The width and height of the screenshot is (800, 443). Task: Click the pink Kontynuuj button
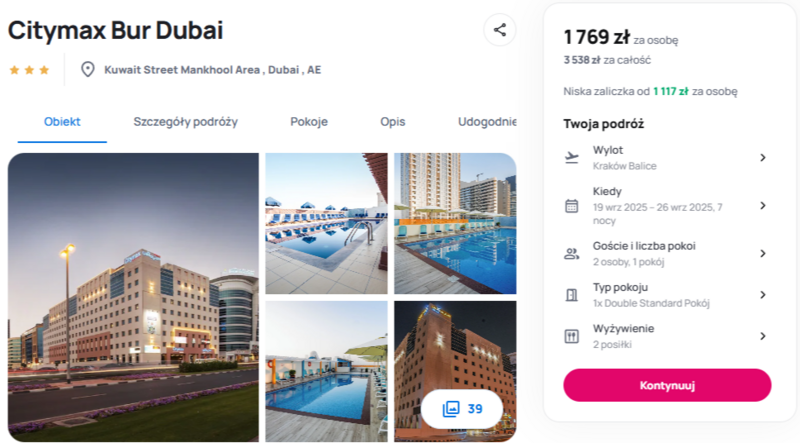[x=667, y=385]
